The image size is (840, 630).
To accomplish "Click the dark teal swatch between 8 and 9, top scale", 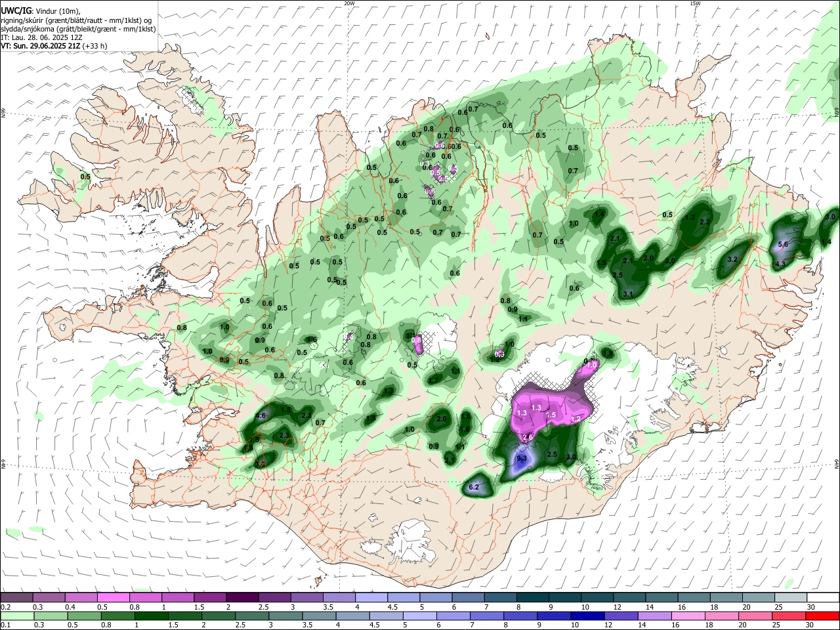I will (x=533, y=597).
